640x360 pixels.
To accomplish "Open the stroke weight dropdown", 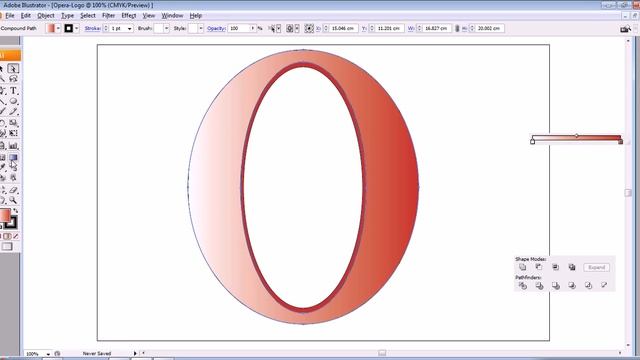I will click(x=129, y=29).
